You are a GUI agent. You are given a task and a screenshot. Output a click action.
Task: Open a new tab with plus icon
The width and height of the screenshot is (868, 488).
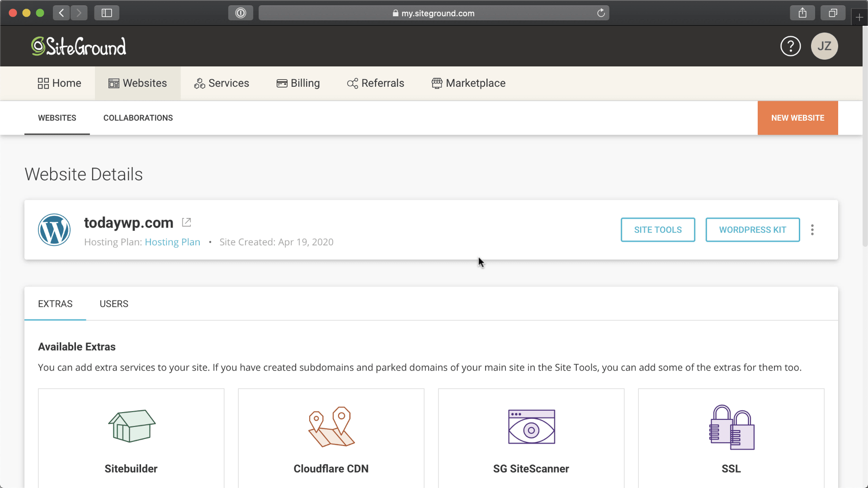pos(859,17)
